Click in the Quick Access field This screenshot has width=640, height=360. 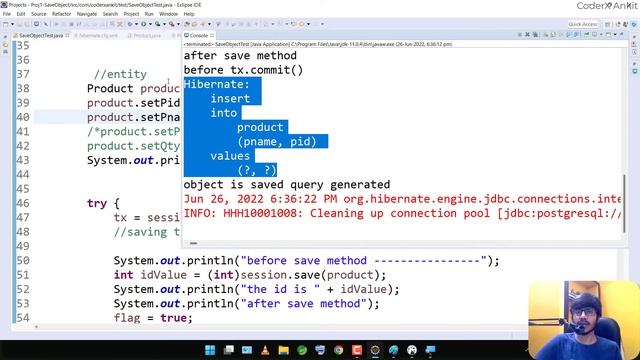(x=583, y=24)
